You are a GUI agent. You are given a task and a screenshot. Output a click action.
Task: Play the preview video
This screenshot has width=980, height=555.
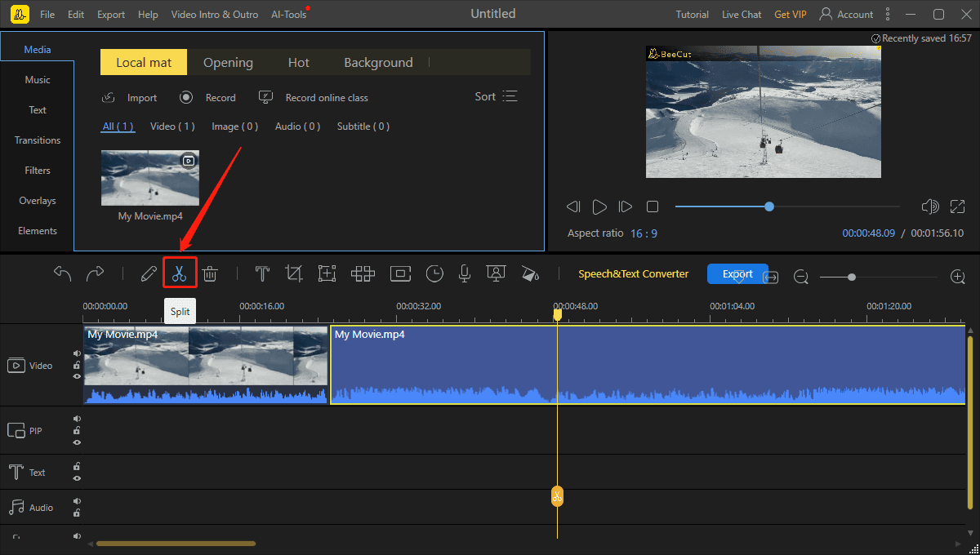click(599, 206)
